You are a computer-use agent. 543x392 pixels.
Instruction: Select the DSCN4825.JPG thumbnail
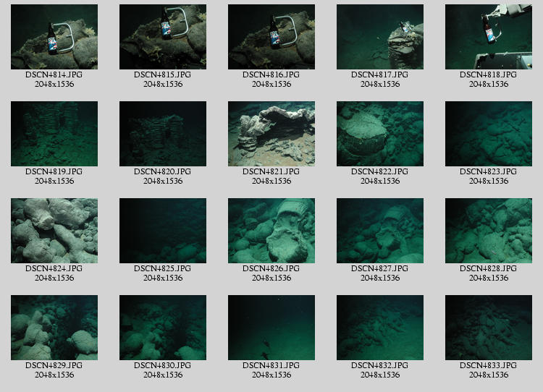[x=162, y=231]
